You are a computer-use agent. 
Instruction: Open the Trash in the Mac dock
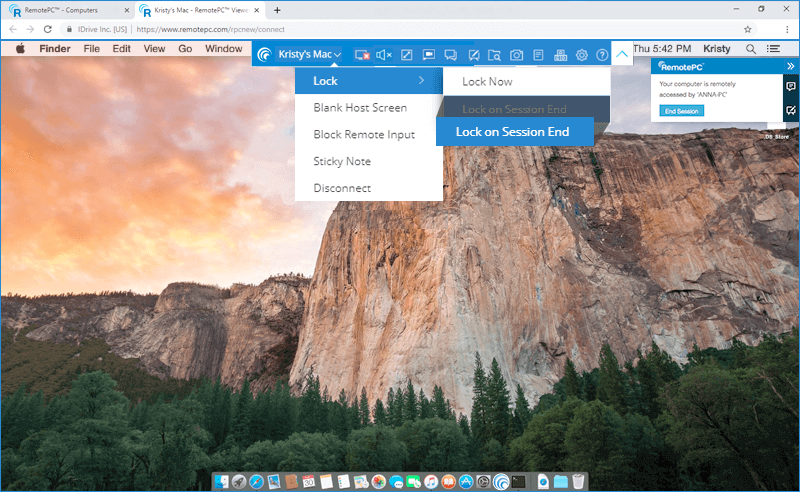pyautogui.click(x=578, y=482)
